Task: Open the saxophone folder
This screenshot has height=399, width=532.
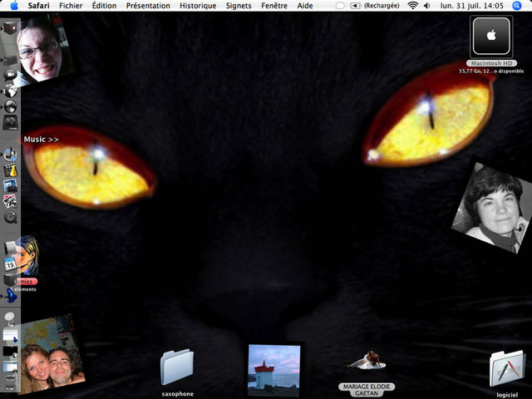Action: [176, 367]
